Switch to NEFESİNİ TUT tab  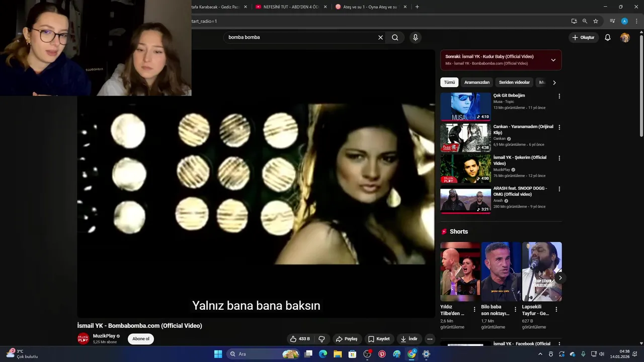pos(291,7)
